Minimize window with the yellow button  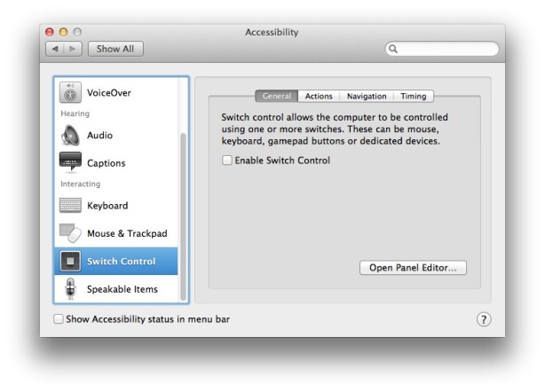63,32
